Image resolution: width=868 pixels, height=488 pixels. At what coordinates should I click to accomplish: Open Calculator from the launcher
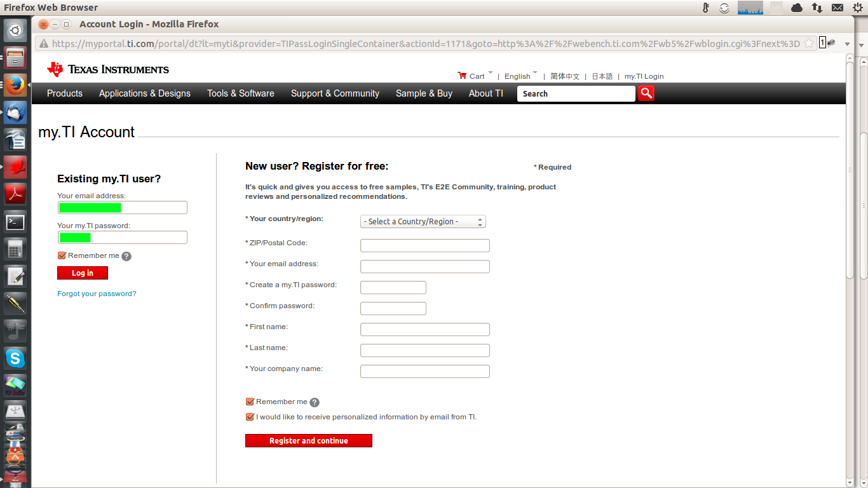coord(15,249)
